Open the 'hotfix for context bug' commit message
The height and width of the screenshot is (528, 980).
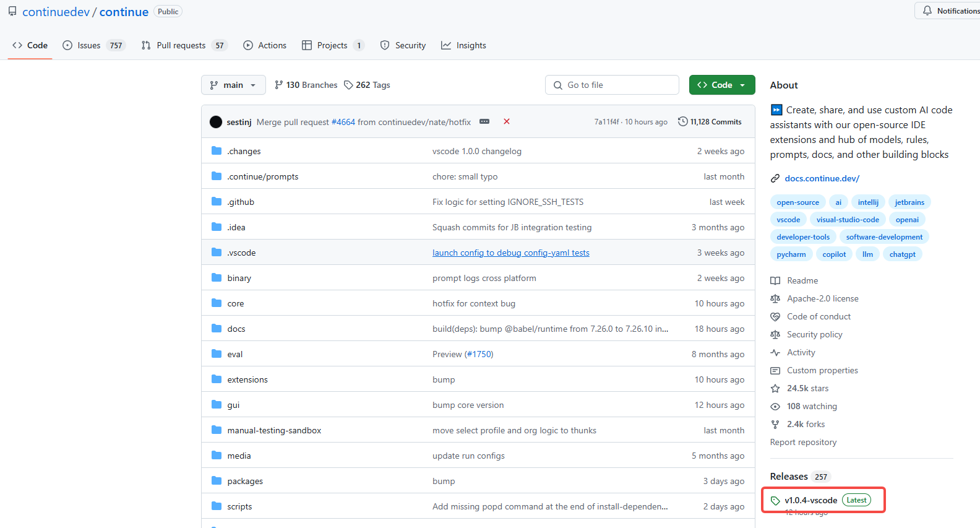click(x=474, y=303)
